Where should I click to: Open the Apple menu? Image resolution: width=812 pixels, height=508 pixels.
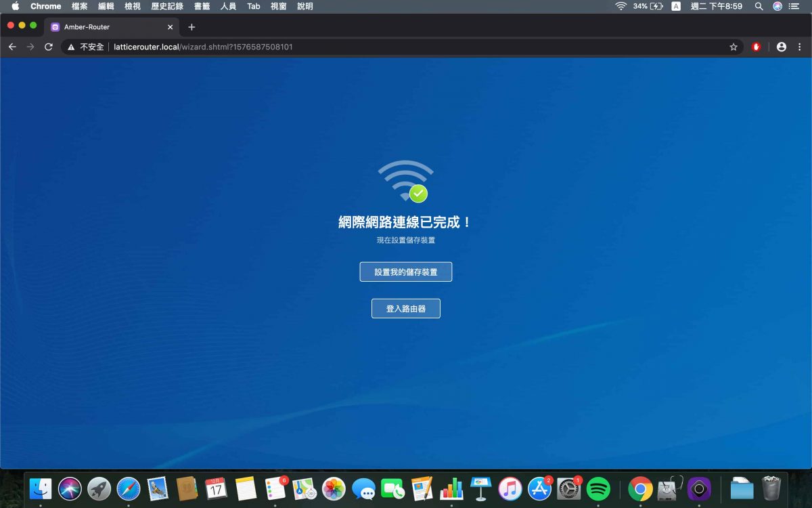click(16, 6)
